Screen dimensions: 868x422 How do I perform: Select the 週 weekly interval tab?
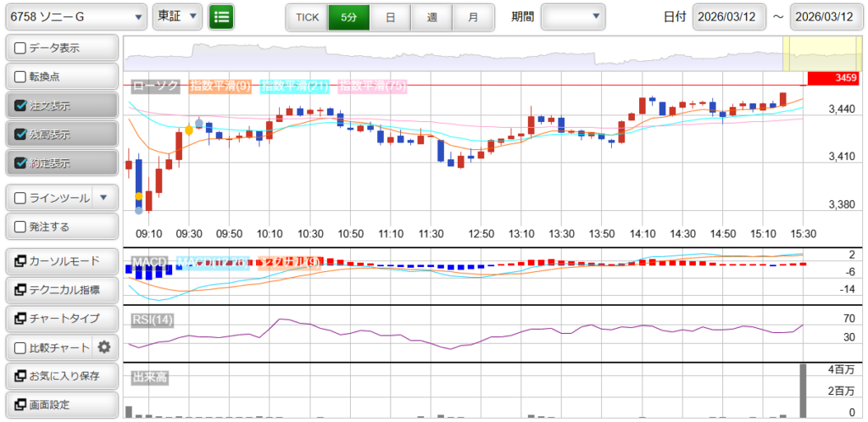[x=432, y=16]
